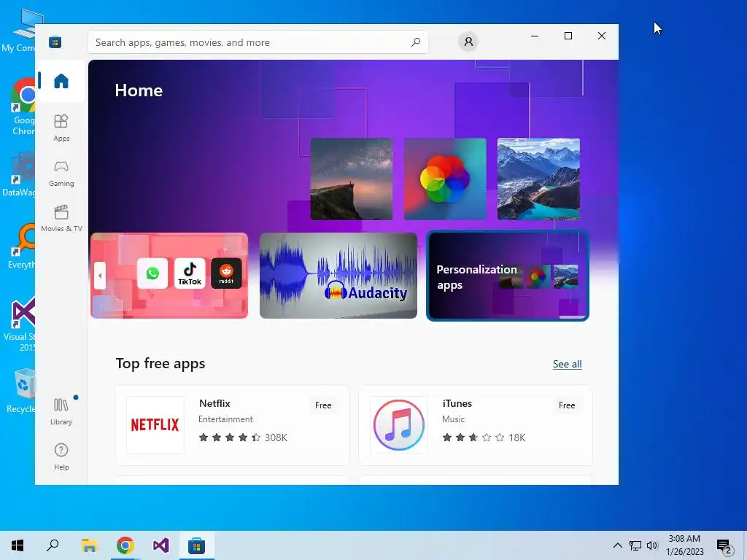Open Movies & TV section

[61, 219]
